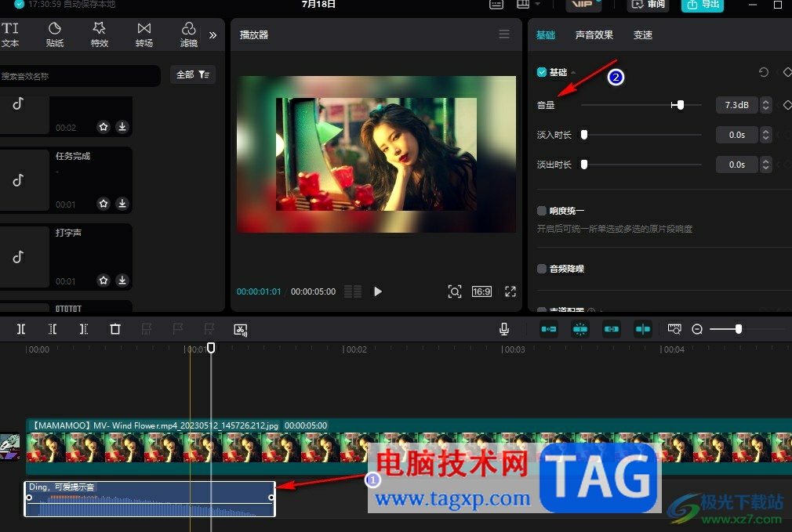Open the 全部 filter dropdown
This screenshot has width=792, height=532.
click(193, 74)
